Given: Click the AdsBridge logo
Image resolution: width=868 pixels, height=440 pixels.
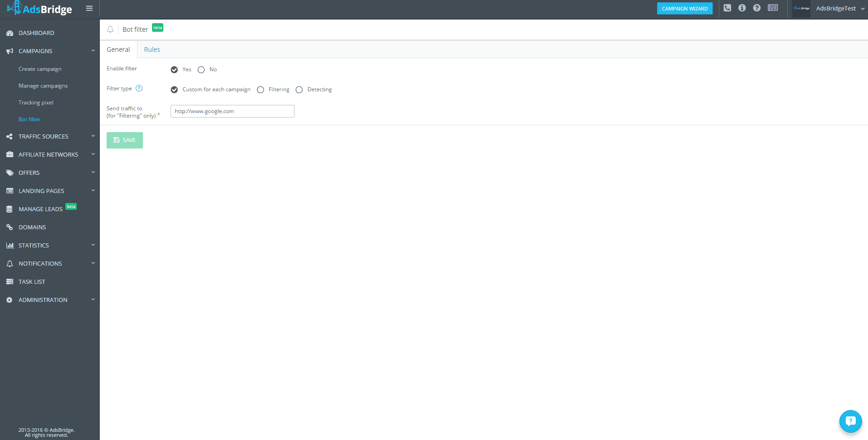Looking at the screenshot, I should coord(39,8).
